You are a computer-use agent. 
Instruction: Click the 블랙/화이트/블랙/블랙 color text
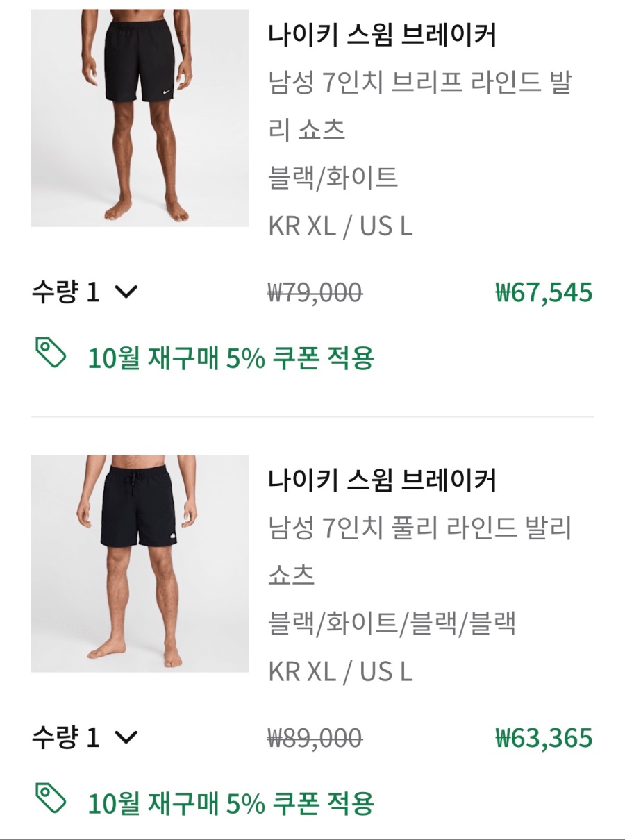[x=392, y=623]
